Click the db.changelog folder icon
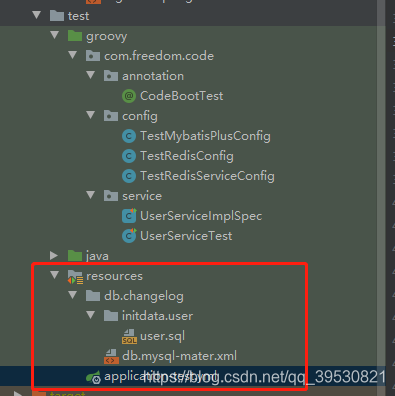This screenshot has height=396, width=395. pyautogui.click(x=93, y=296)
